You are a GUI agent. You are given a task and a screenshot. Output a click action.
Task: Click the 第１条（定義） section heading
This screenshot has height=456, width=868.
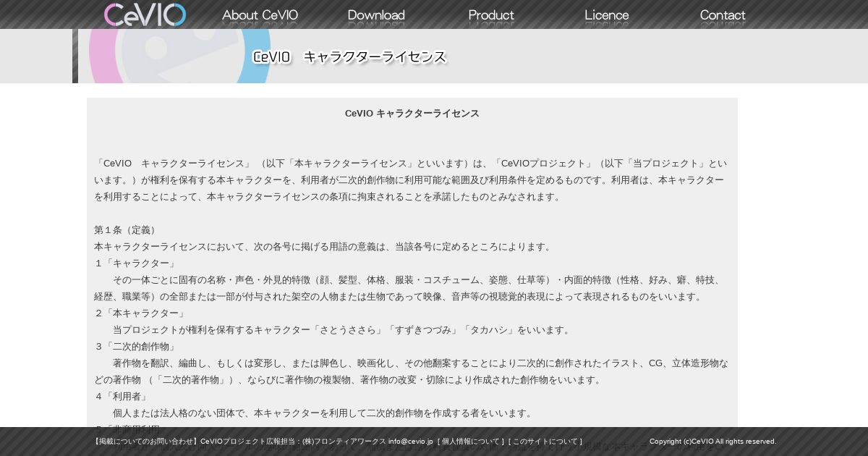point(127,230)
